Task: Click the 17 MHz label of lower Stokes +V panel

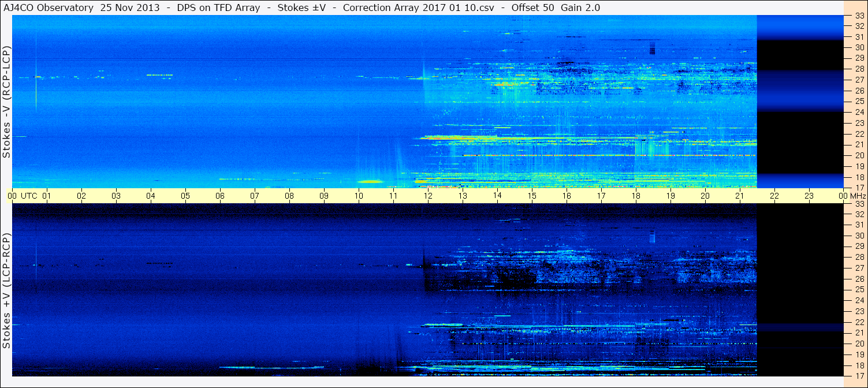Action: pos(859,375)
